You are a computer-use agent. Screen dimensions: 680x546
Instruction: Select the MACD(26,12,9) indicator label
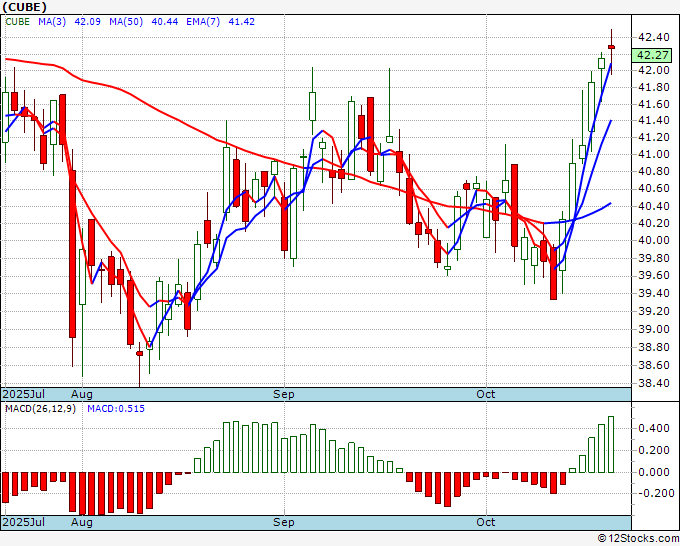pos(40,409)
